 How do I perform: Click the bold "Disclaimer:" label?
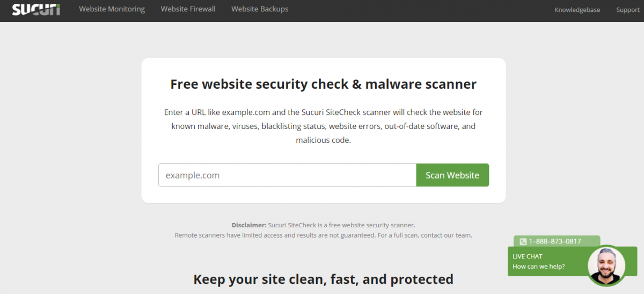[249, 225]
